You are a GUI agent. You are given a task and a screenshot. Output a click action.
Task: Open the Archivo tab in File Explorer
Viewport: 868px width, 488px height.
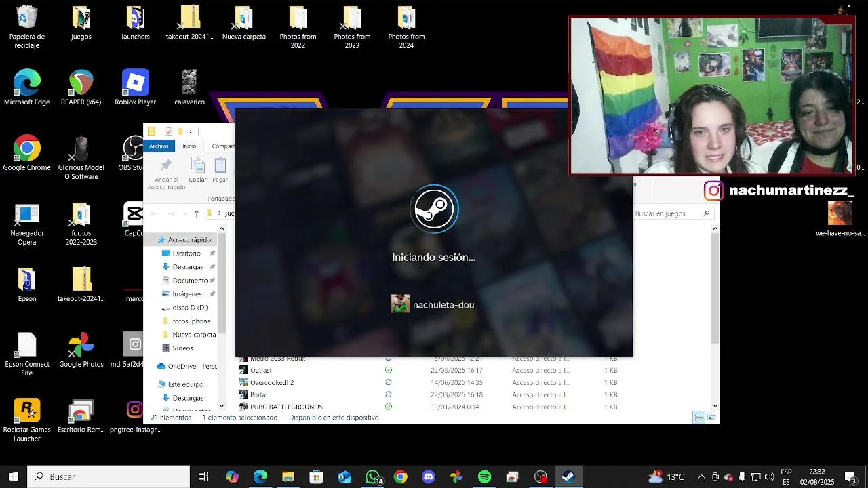click(x=159, y=146)
